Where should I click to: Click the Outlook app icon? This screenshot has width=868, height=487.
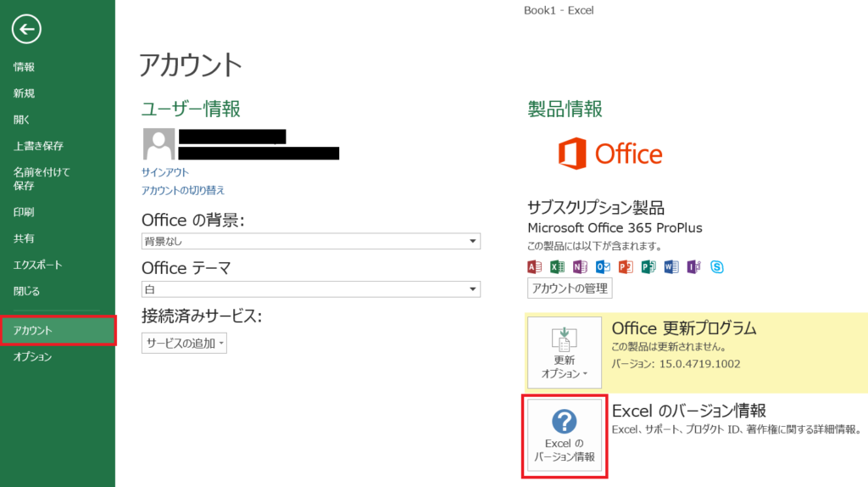[x=603, y=267]
